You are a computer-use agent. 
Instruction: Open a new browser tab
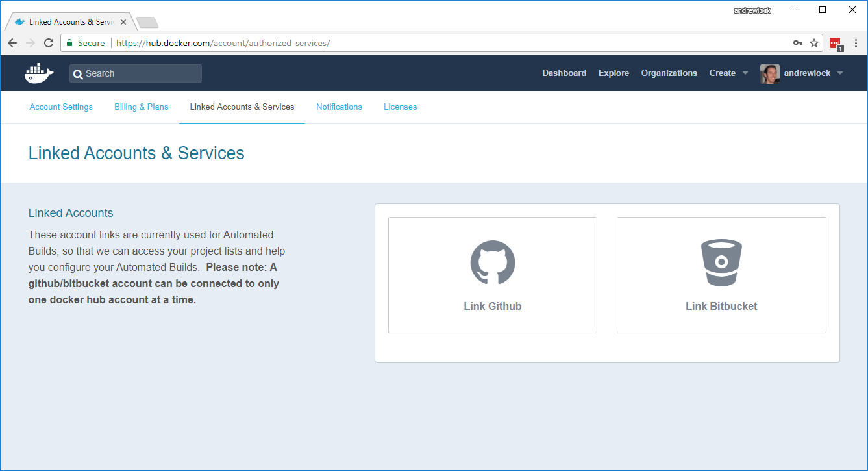pyautogui.click(x=147, y=23)
